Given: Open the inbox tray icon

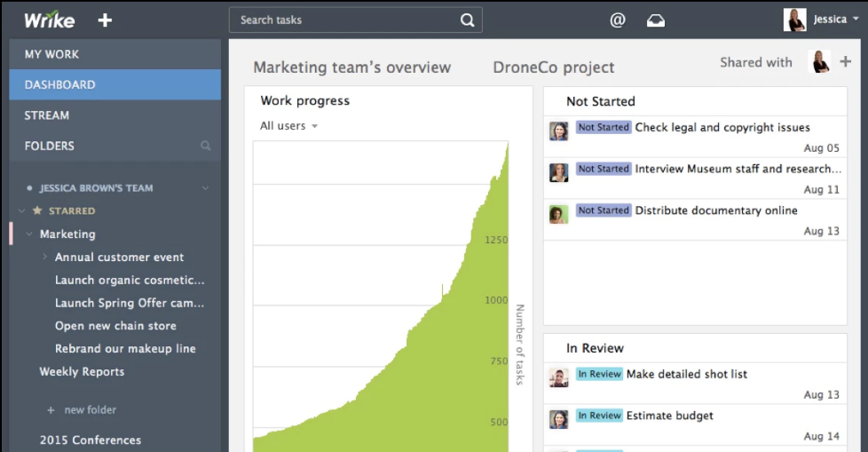Looking at the screenshot, I should click(655, 20).
